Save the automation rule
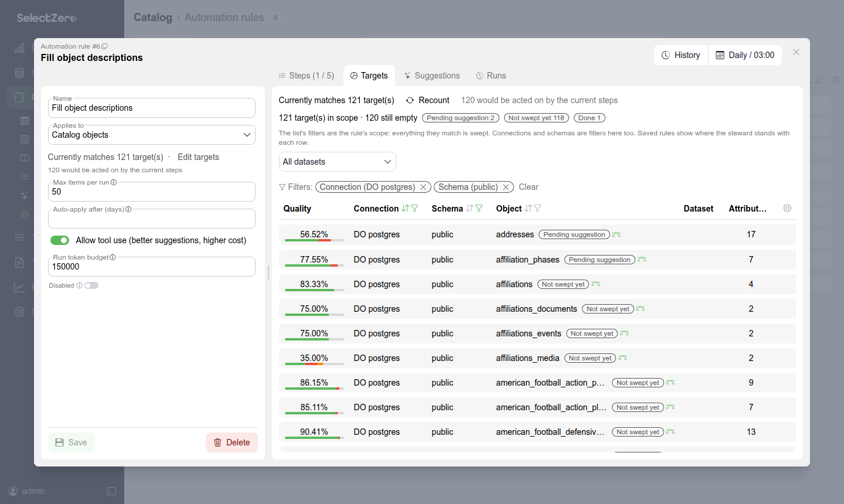 (x=72, y=442)
